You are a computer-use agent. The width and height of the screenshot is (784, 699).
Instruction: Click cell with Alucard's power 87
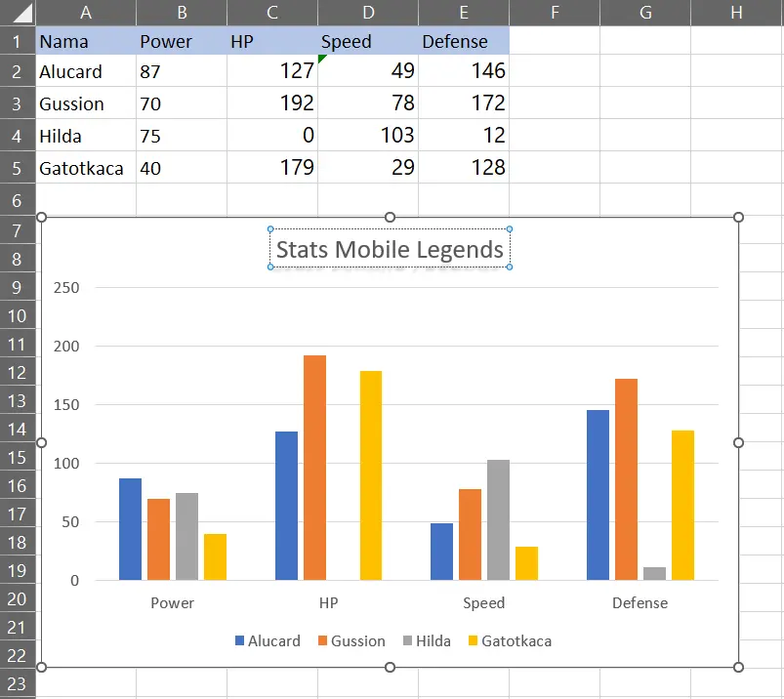pos(182,71)
